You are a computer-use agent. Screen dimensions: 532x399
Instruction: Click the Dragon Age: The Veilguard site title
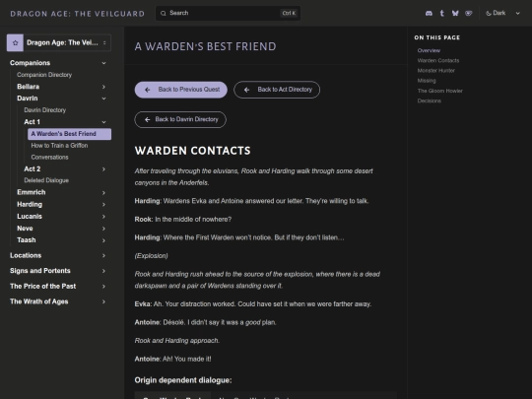tap(78, 14)
